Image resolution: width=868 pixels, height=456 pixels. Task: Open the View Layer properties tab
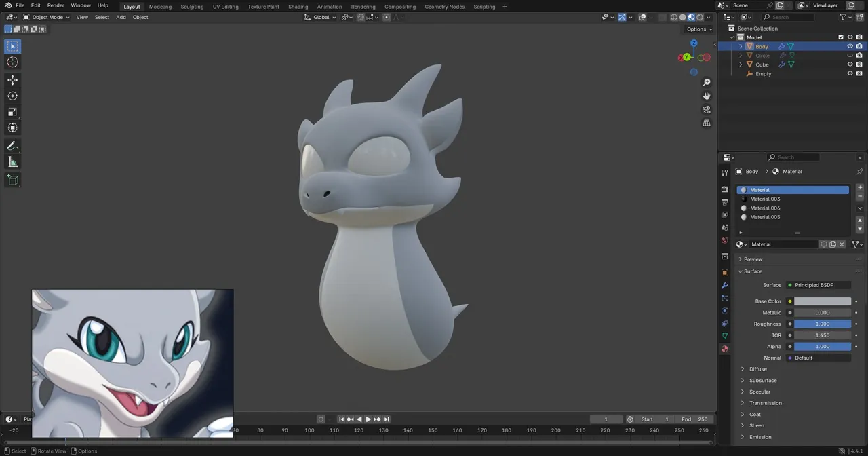click(724, 215)
